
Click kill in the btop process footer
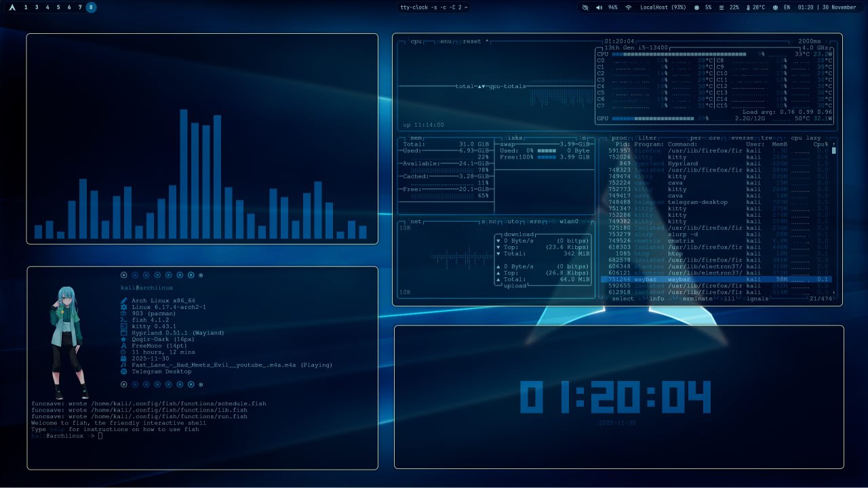pyautogui.click(x=726, y=298)
